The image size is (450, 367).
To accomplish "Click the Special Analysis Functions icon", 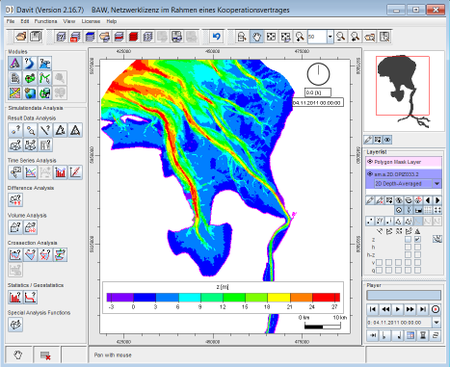I will (15, 324).
